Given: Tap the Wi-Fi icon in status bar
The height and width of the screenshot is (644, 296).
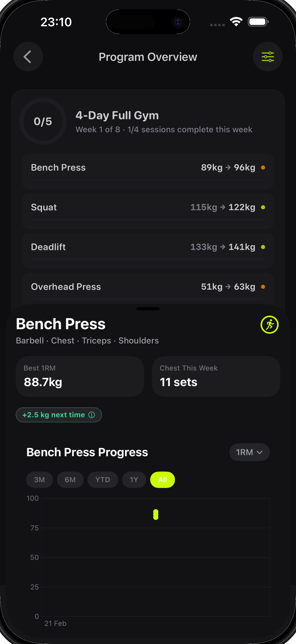Looking at the screenshot, I should pyautogui.click(x=236, y=22).
